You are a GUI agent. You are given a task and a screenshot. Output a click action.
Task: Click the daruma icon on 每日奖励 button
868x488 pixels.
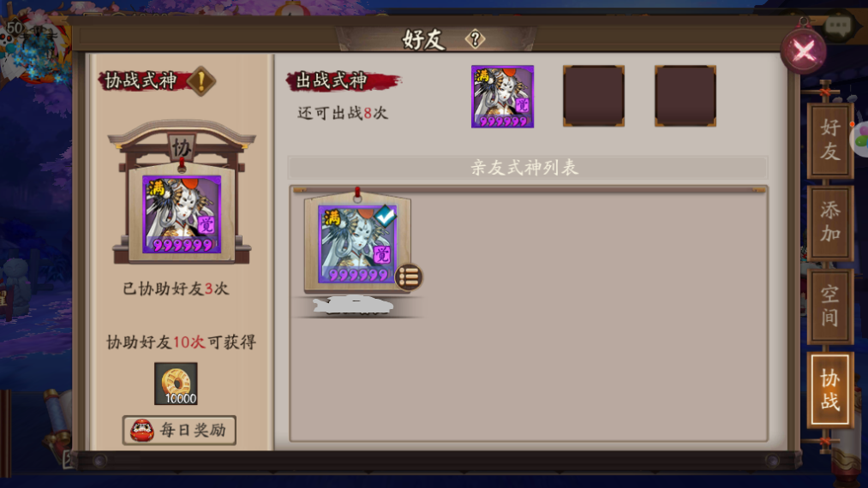pos(142,431)
